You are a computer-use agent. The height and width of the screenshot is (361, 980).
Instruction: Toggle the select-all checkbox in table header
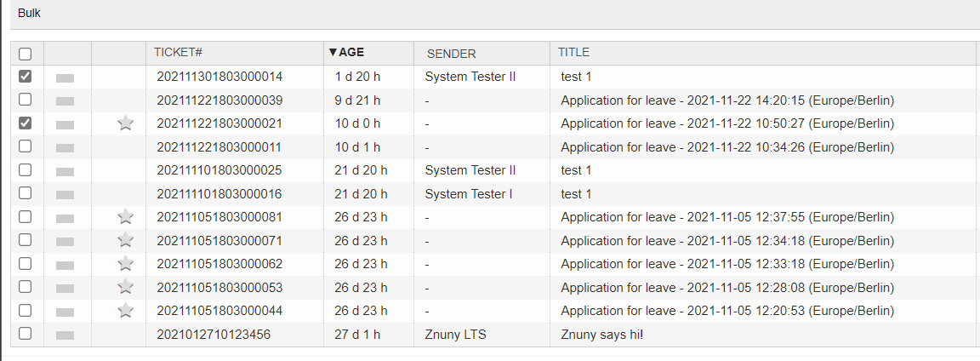tap(26, 54)
